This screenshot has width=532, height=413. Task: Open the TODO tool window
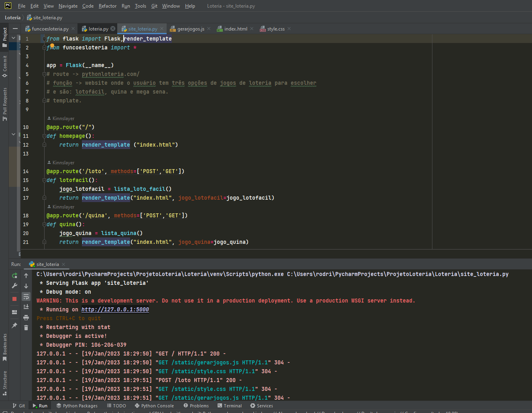click(116, 406)
